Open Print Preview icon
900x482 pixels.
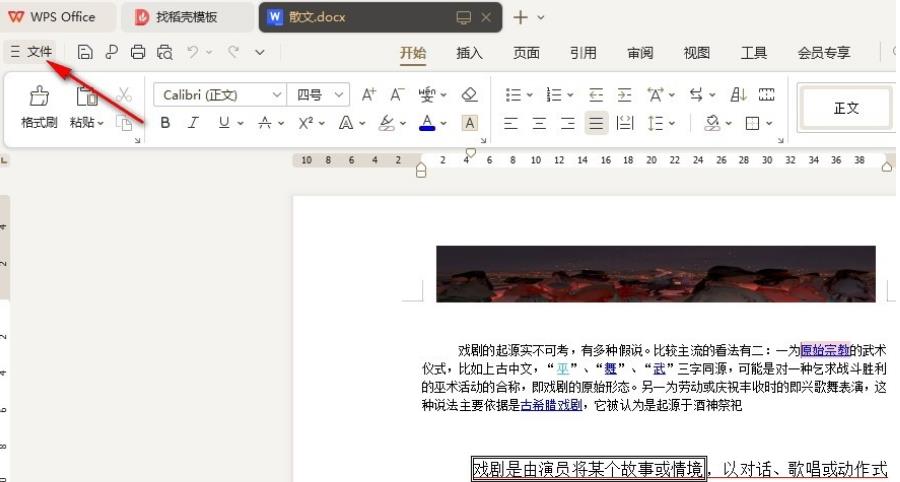point(165,52)
